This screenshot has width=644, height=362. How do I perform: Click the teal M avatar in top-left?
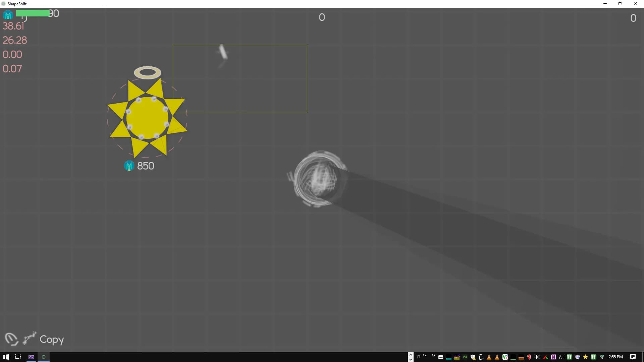[x=8, y=15]
